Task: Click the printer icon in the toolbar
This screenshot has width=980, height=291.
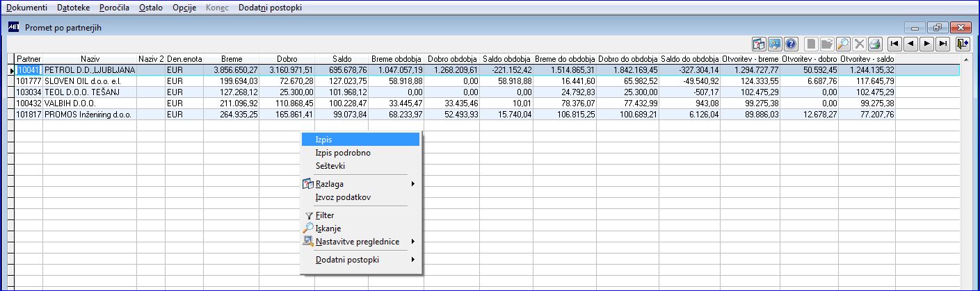Action: point(874,44)
